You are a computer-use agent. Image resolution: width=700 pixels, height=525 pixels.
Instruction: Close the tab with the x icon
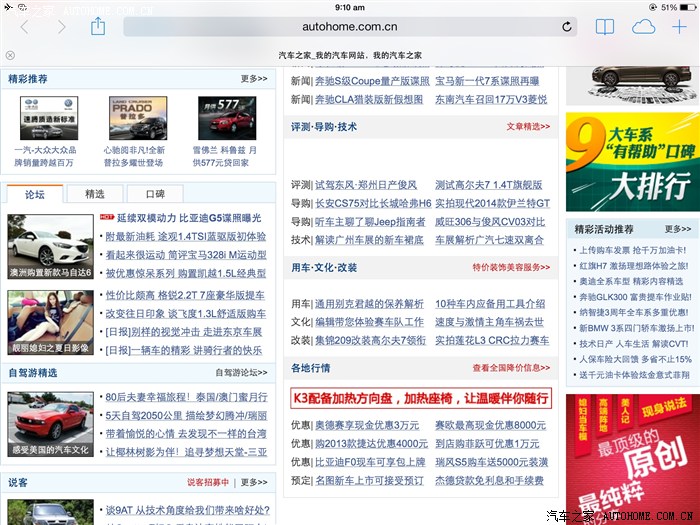(10, 55)
